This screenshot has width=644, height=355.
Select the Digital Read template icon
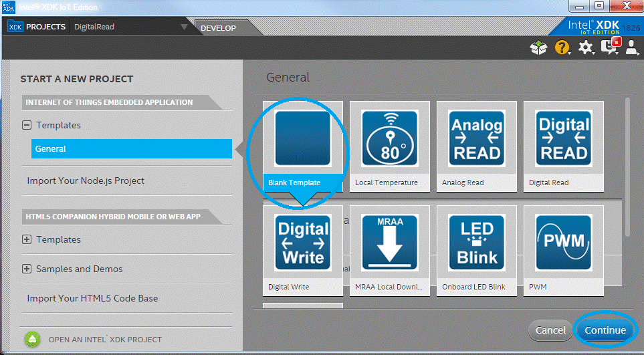564,138
